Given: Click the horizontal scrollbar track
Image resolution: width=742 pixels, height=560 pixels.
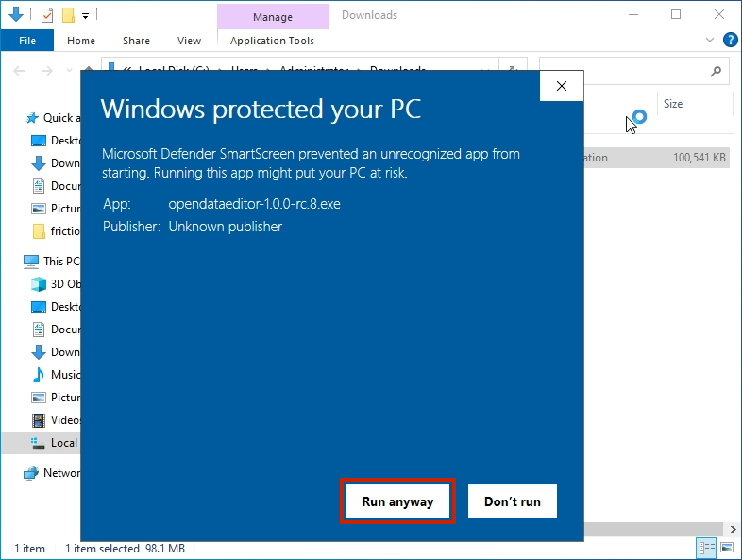Looking at the screenshot, I should pos(655,529).
